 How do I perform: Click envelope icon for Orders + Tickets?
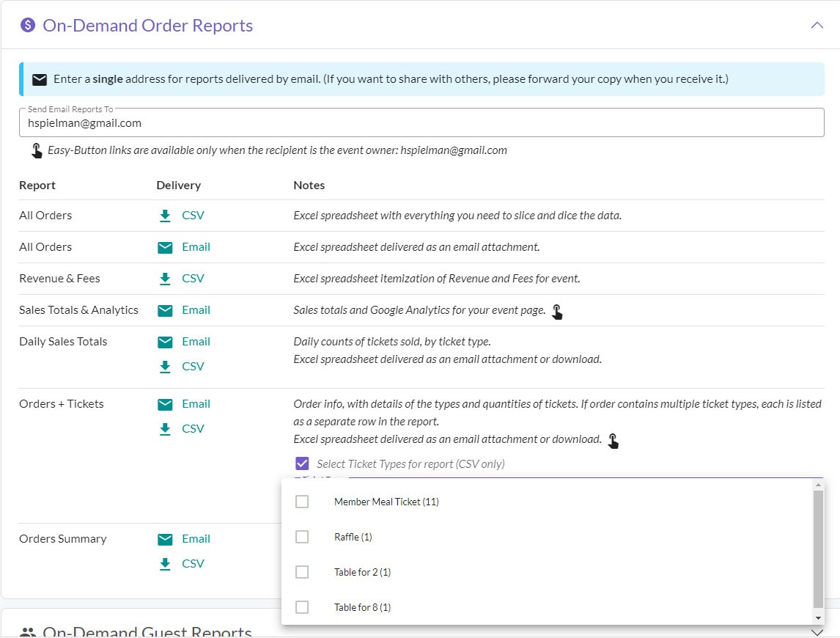(x=165, y=404)
